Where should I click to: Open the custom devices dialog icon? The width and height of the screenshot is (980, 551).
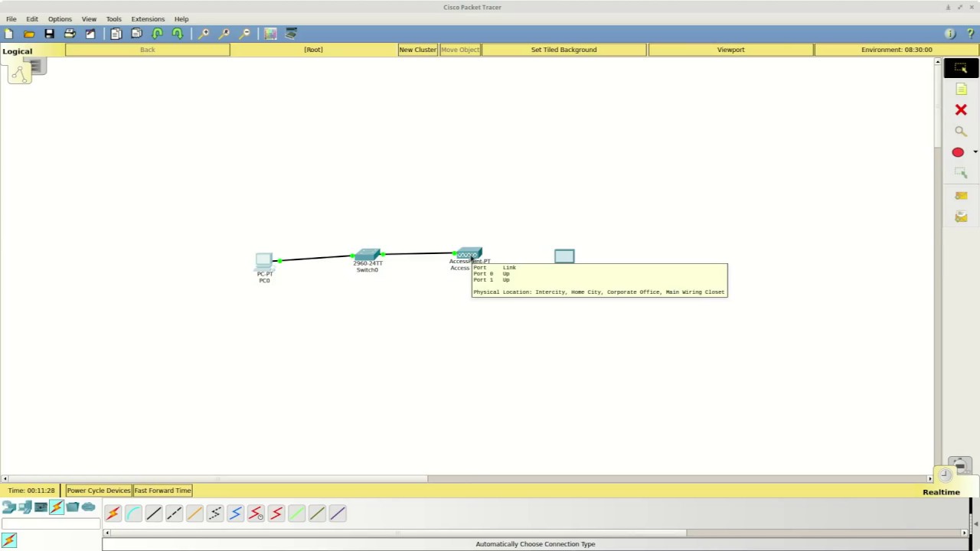coord(291,34)
